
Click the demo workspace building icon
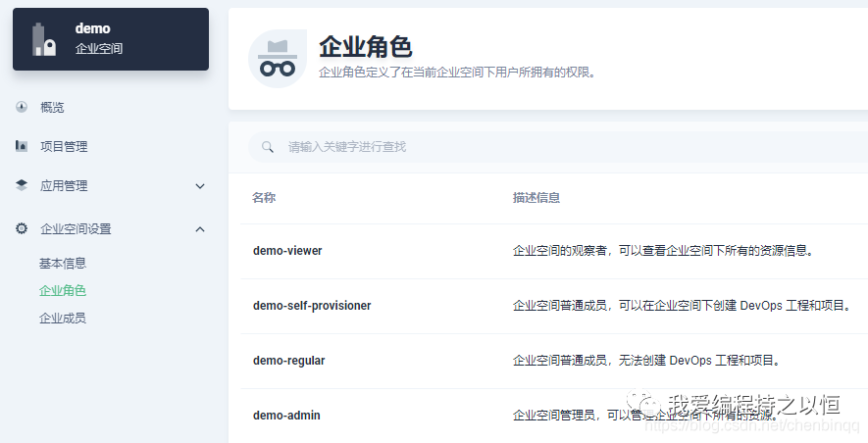point(44,40)
